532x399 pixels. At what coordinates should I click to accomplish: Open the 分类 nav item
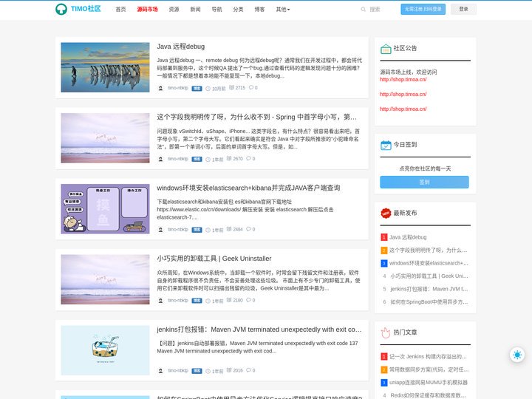(x=238, y=10)
